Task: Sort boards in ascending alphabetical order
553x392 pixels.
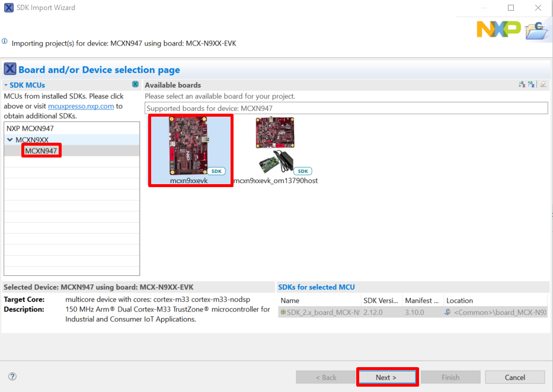Action: pyautogui.click(x=522, y=85)
